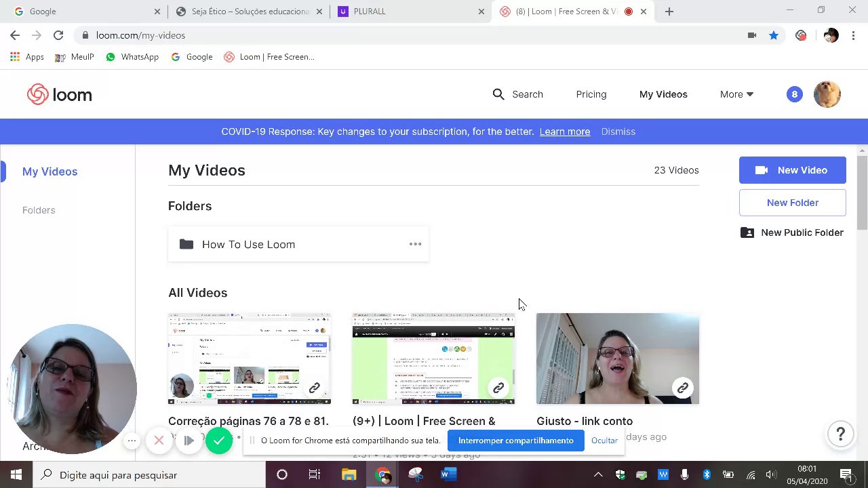Open more recording options ellipsis
The width and height of the screenshot is (868, 488).
pos(132,441)
